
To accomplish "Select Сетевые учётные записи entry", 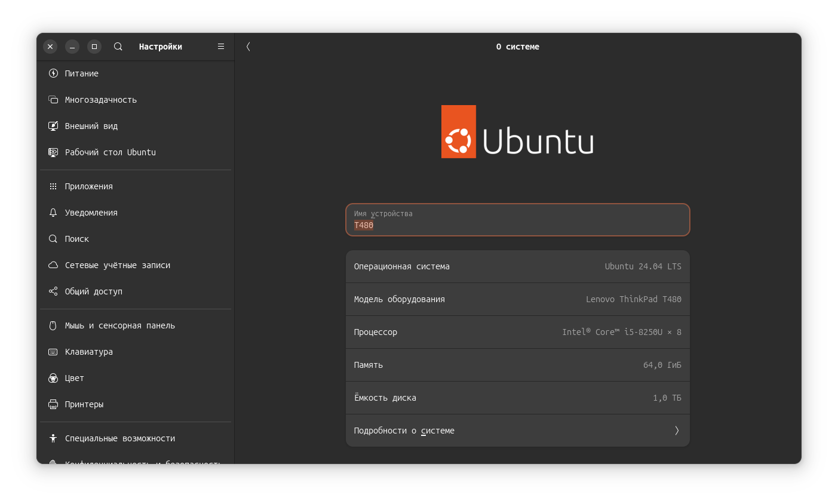I will click(118, 265).
